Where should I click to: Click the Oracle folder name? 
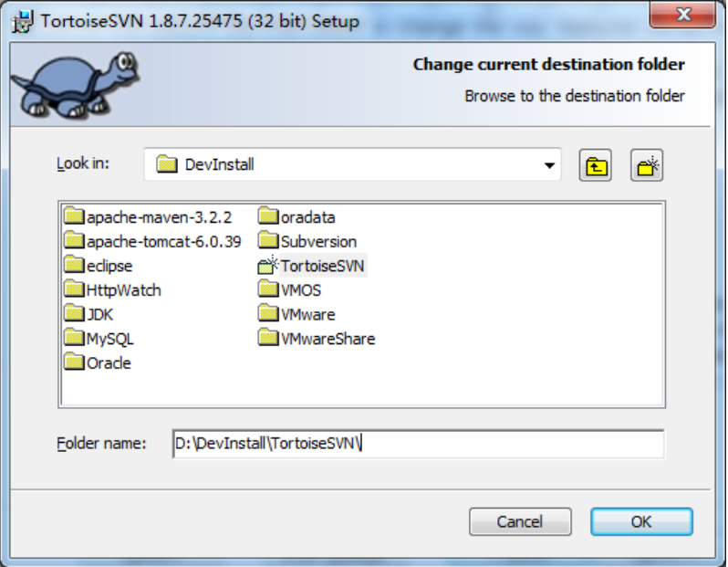coord(109,363)
